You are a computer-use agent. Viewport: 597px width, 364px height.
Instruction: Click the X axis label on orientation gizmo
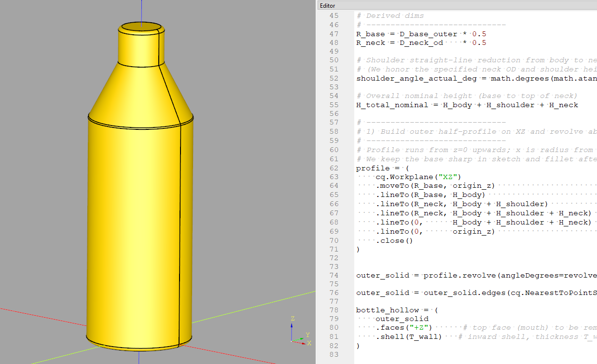309,343
